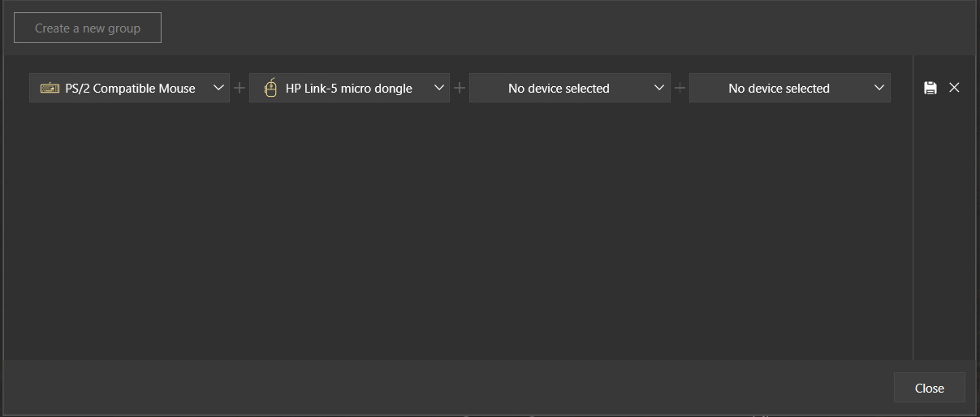Open the third slot's No device selected dropdown
This screenshot has height=417, width=980.
(x=570, y=88)
